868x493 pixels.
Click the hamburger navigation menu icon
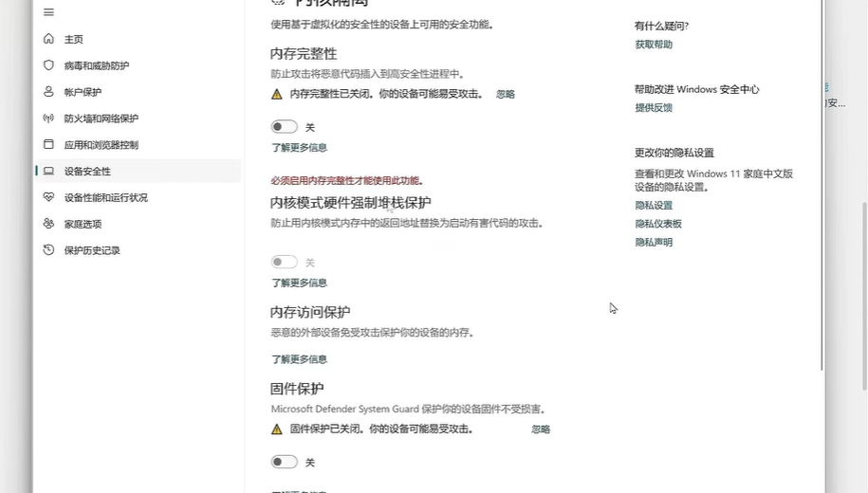(48, 12)
